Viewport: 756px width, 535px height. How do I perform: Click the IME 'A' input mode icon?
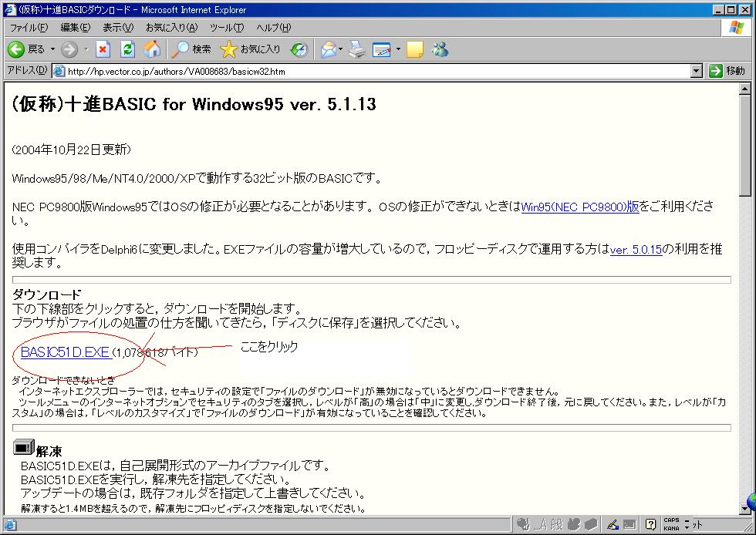(542, 524)
